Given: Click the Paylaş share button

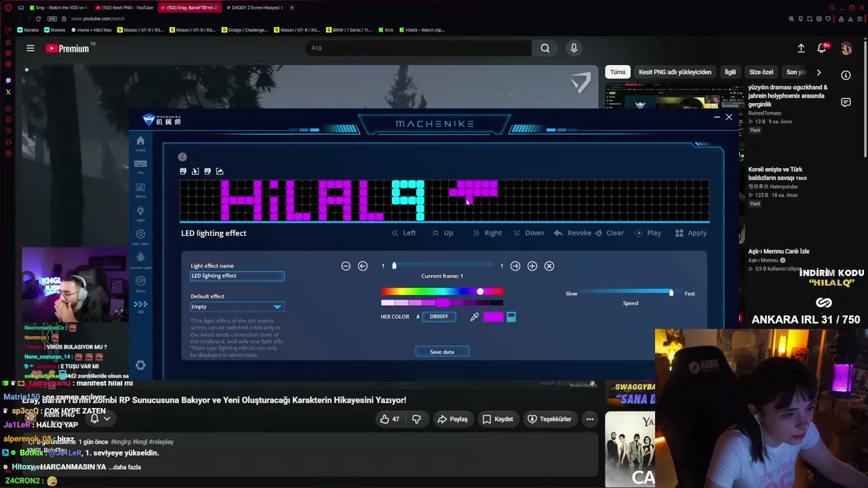Looking at the screenshot, I should pyautogui.click(x=452, y=419).
